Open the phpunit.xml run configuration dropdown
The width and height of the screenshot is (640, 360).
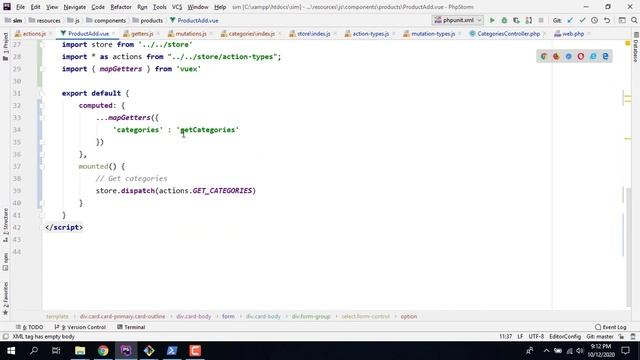coord(458,20)
